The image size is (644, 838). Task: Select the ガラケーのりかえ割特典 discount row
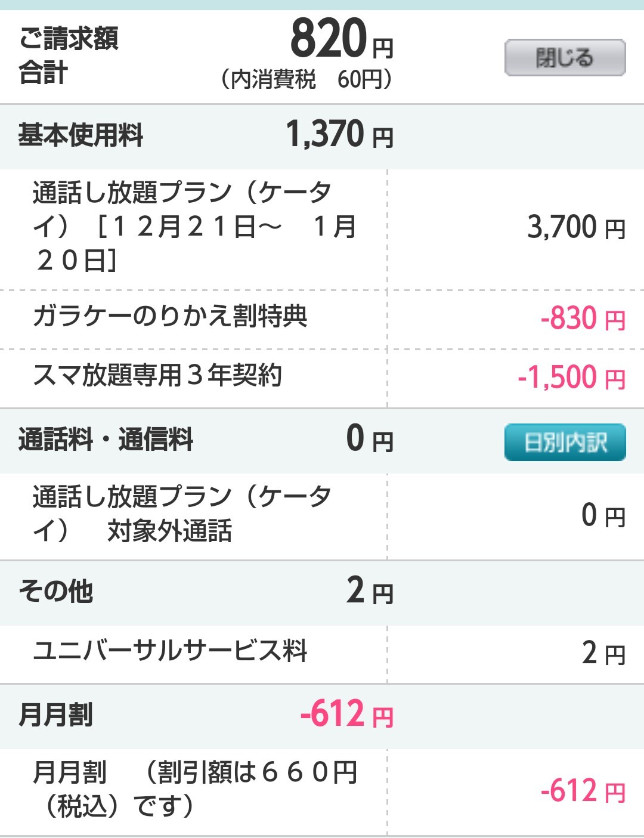pos(170,316)
